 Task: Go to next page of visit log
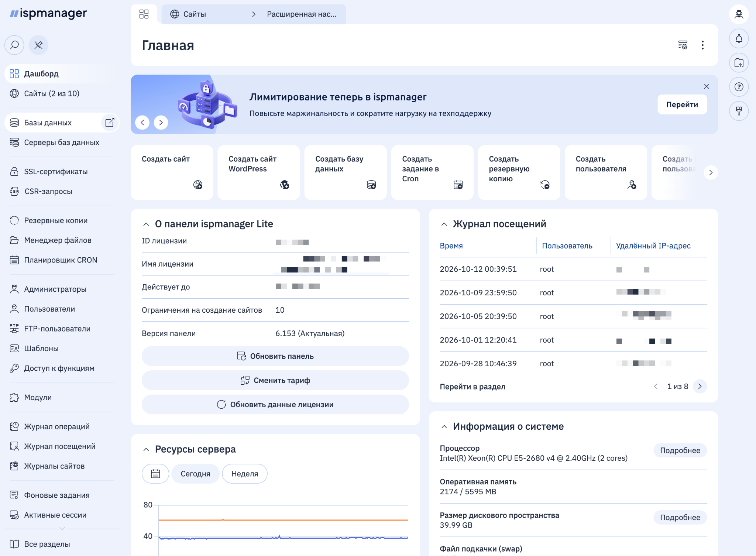click(700, 387)
